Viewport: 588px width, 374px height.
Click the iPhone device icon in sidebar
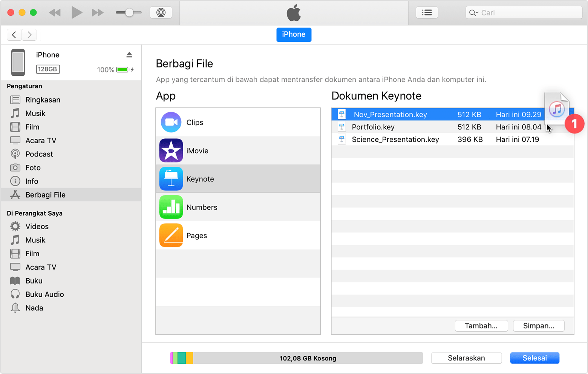coord(18,62)
